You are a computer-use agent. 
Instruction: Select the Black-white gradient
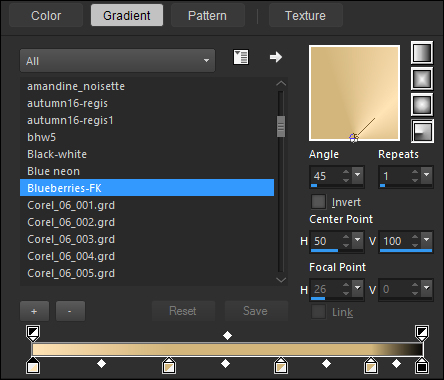[x=147, y=154]
